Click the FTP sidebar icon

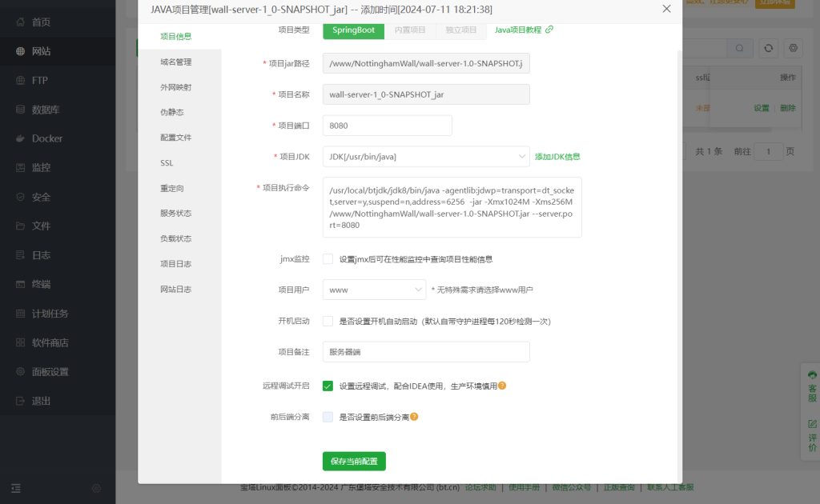pos(20,81)
